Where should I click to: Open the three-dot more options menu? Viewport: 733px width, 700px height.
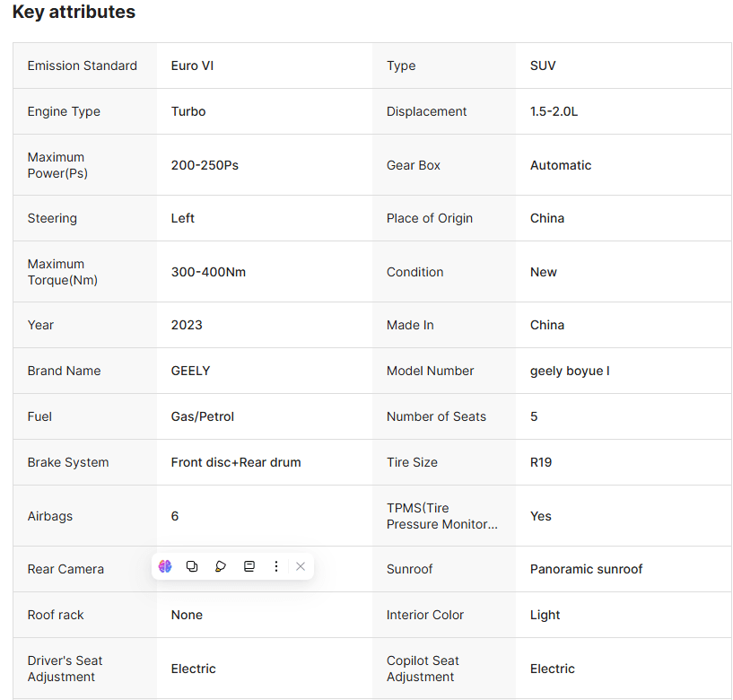click(x=276, y=566)
